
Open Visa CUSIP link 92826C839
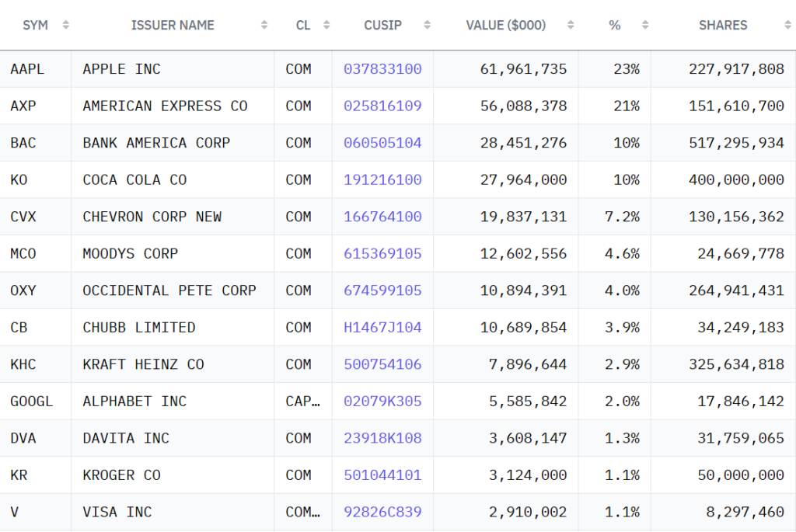(382, 512)
